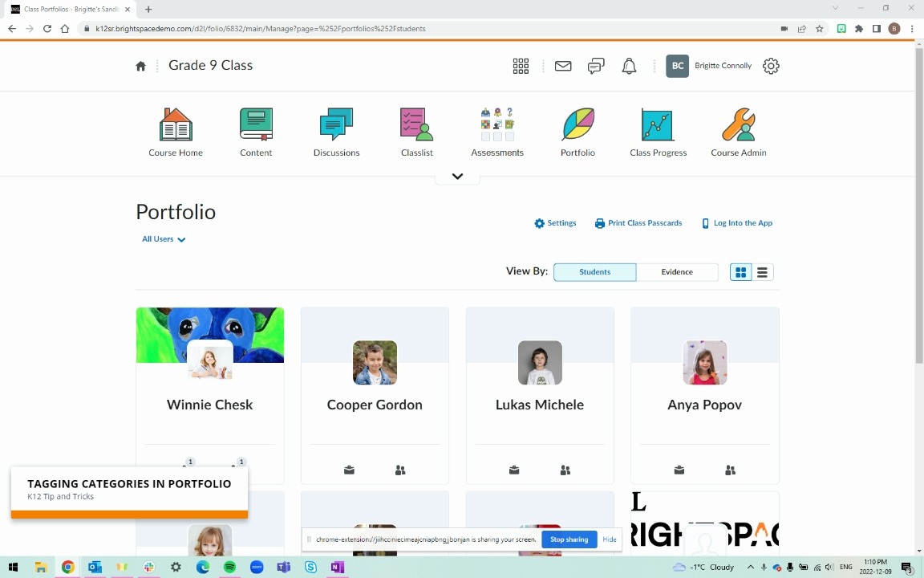924x578 pixels.
Task: Click Cooper Gordon's shared-with people icon
Action: pyautogui.click(x=400, y=470)
